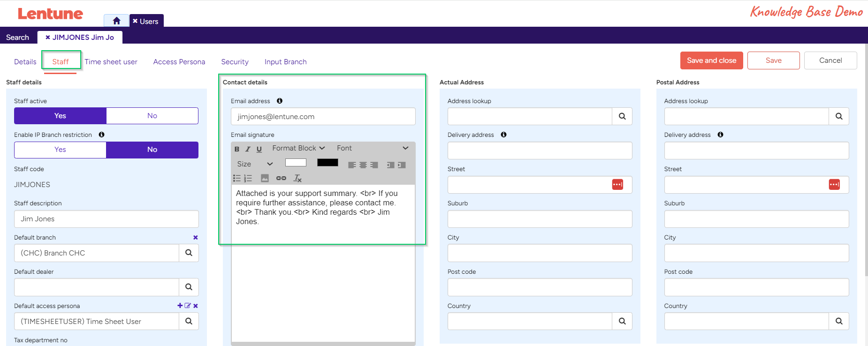Open the Format Block dropdown

tap(298, 148)
